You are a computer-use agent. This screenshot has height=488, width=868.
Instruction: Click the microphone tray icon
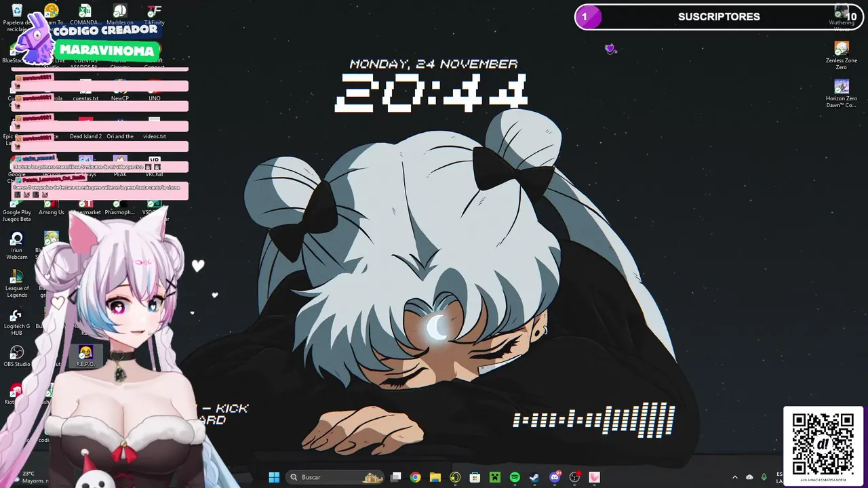[x=764, y=477]
